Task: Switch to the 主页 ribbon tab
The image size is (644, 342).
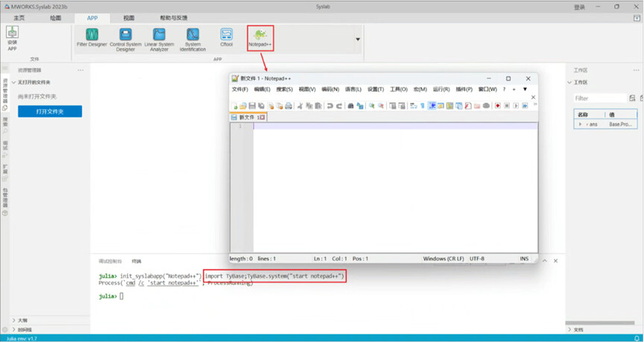Action: (x=19, y=18)
